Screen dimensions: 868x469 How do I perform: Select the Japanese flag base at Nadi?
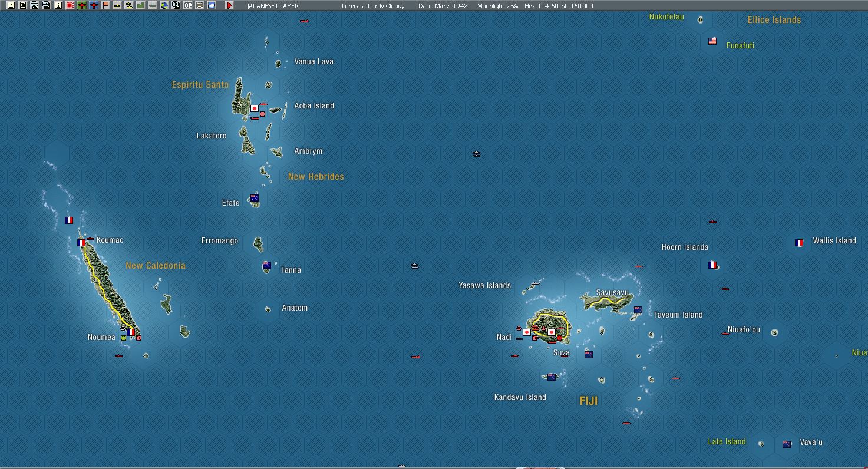pos(527,332)
